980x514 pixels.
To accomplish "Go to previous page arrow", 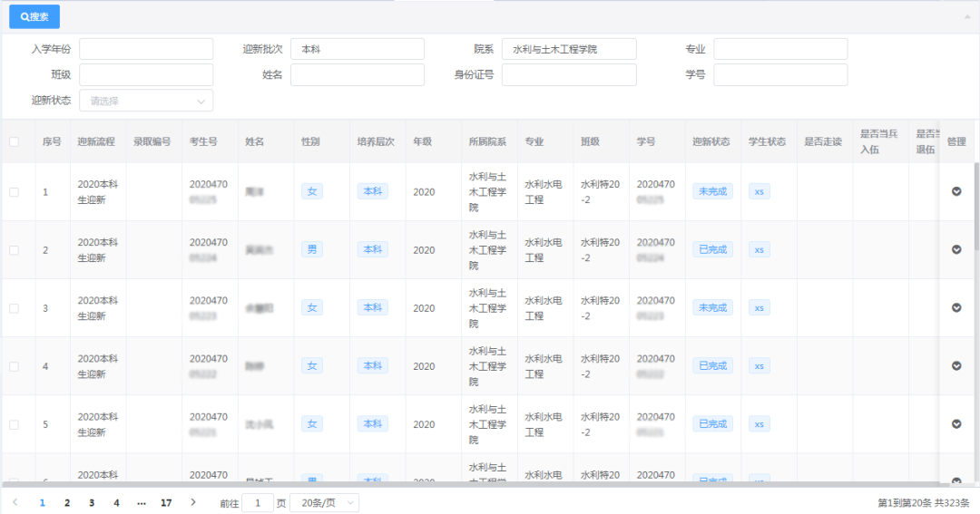I will [15, 502].
